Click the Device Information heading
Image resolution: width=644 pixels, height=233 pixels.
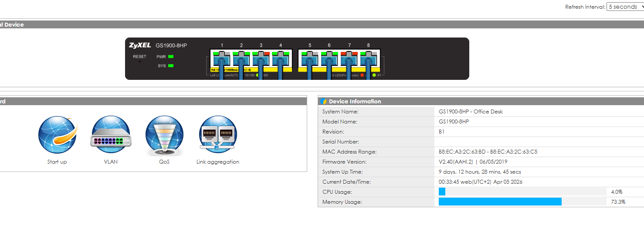click(355, 101)
